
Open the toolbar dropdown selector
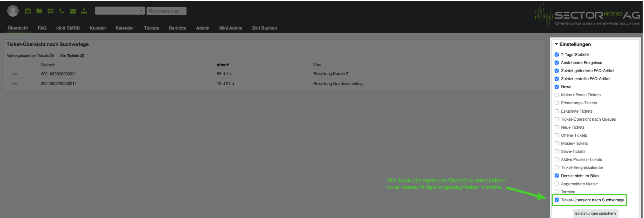pos(120,11)
